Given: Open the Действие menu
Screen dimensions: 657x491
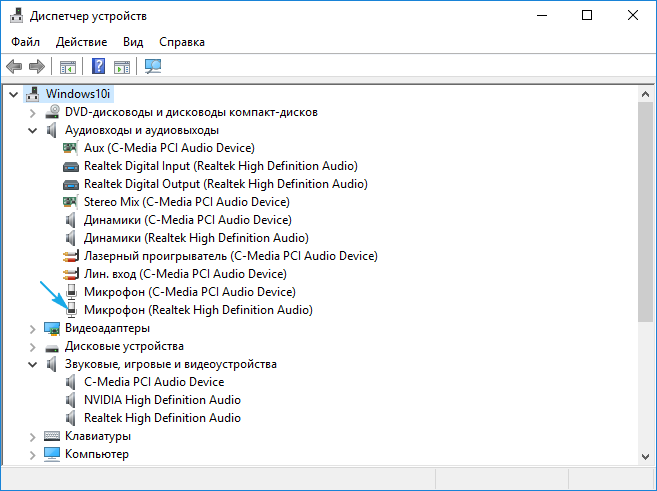Looking at the screenshot, I should pyautogui.click(x=82, y=42).
